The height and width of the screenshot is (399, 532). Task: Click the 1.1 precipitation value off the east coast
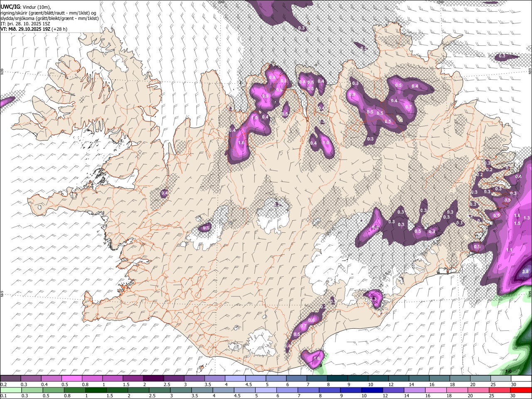[510, 250]
